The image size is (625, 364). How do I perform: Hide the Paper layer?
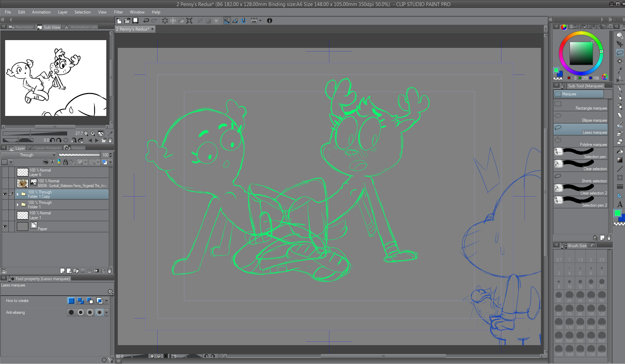pos(5,226)
